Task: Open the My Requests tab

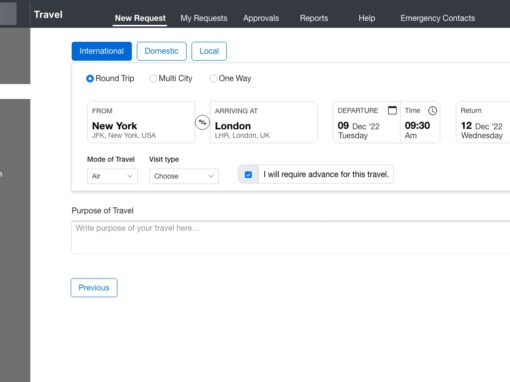Action: tap(204, 18)
